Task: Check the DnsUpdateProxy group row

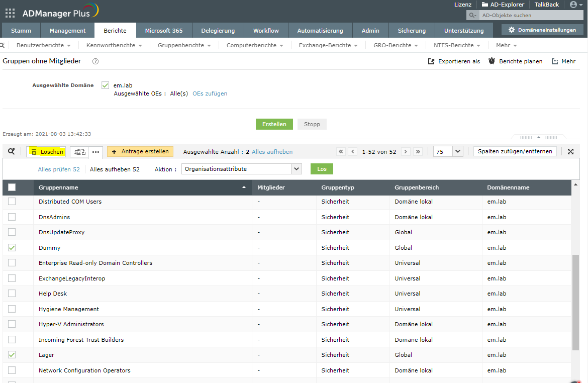Action: tap(12, 232)
